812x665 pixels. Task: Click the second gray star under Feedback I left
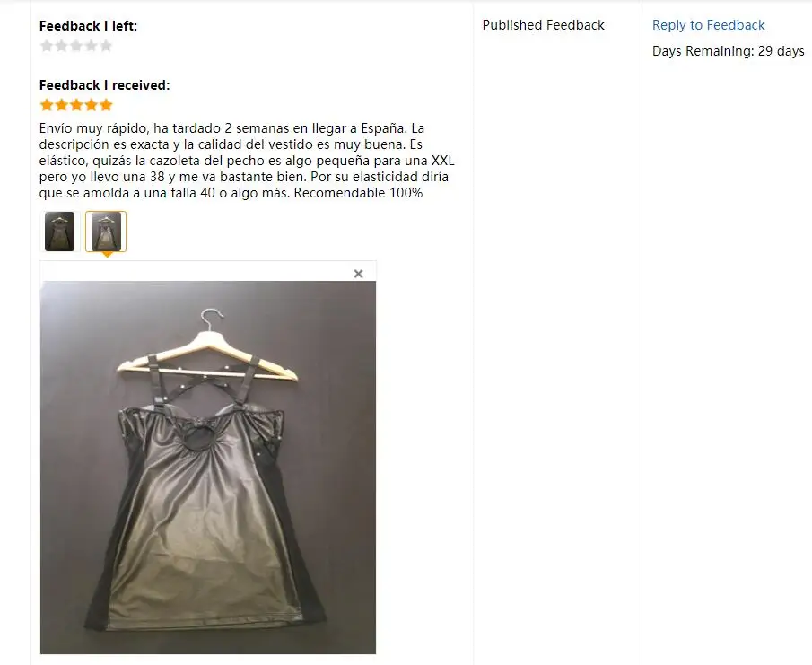click(x=62, y=46)
